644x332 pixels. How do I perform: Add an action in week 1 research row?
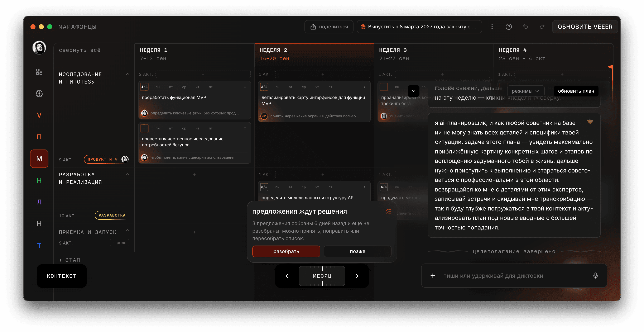tap(203, 74)
